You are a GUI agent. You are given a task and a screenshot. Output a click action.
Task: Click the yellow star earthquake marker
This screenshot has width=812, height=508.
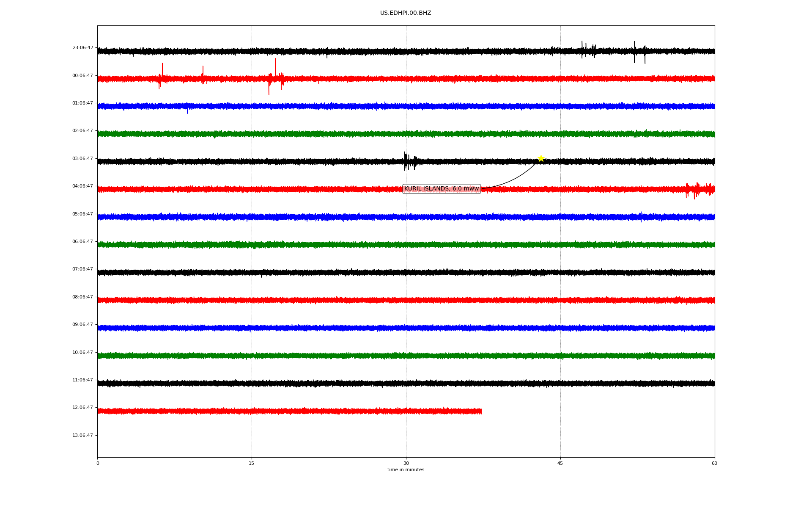point(541,158)
